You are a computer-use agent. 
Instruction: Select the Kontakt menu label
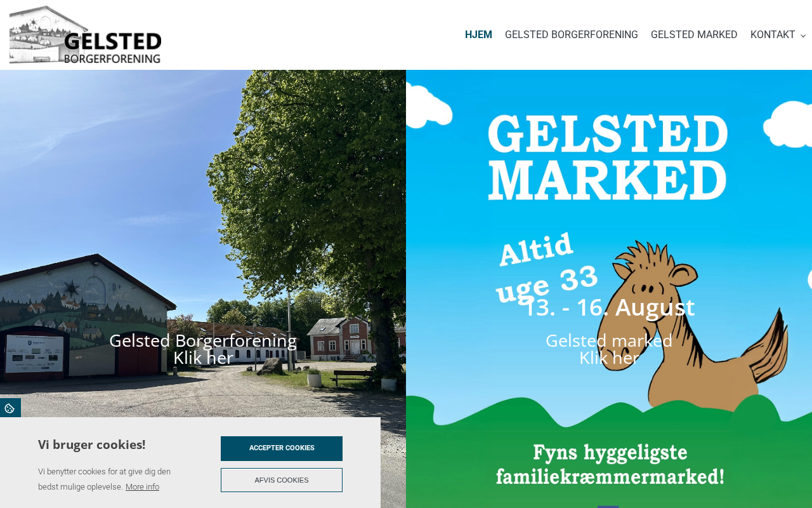coord(773,35)
